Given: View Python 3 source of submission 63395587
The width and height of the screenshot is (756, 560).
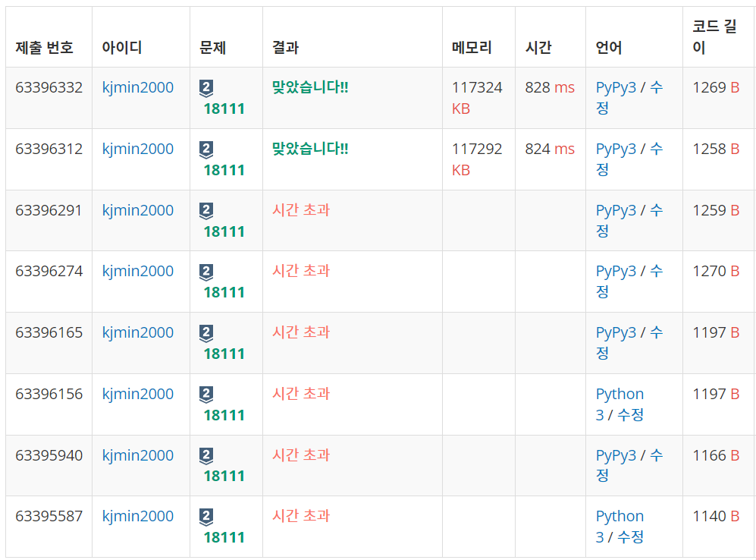Looking at the screenshot, I should tap(620, 527).
